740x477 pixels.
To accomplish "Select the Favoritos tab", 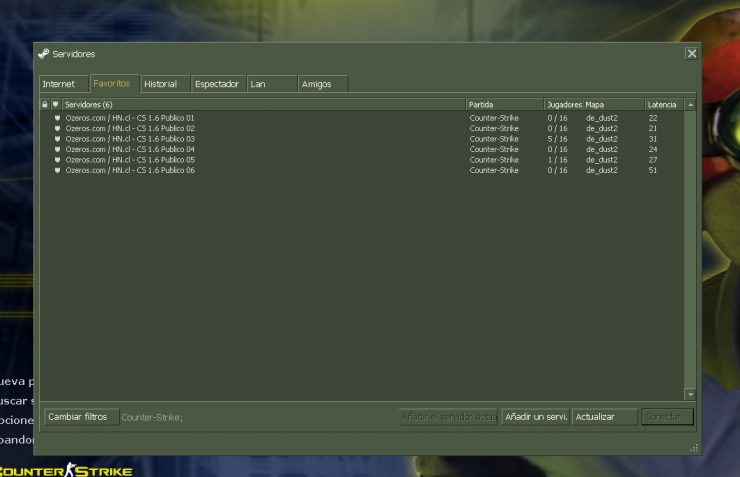I will tap(115, 84).
